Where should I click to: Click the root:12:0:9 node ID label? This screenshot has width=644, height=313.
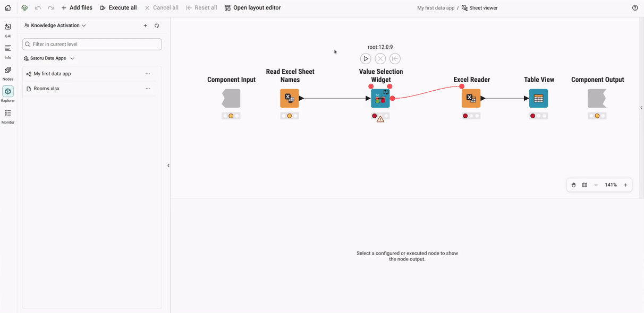pos(380,47)
